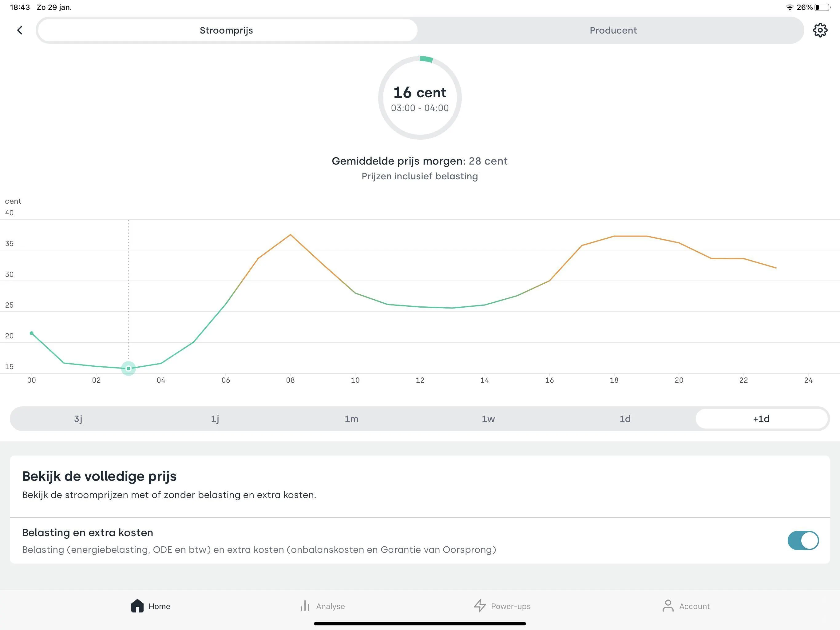This screenshot has height=630, width=840.
Task: Select the 1d time range
Action: [625, 419]
